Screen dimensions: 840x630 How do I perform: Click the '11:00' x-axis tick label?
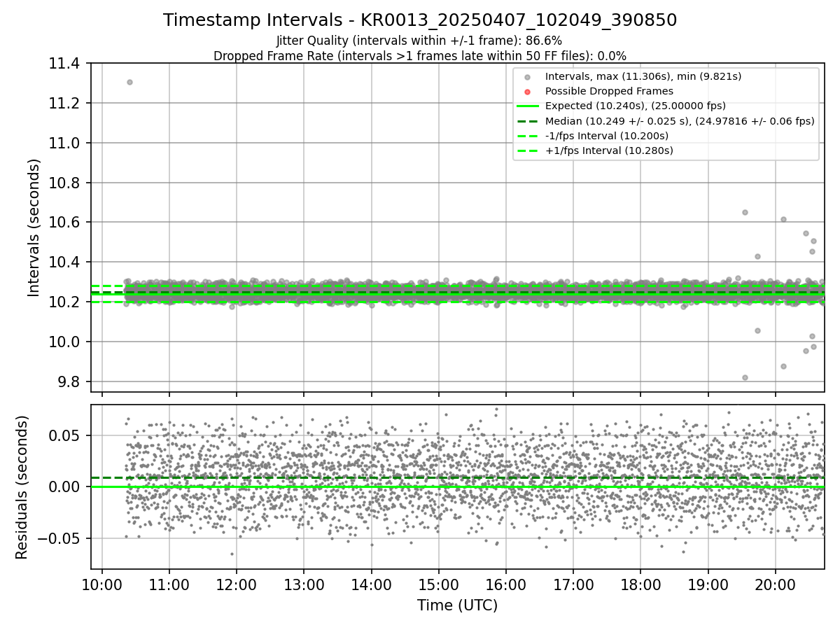click(x=169, y=584)
